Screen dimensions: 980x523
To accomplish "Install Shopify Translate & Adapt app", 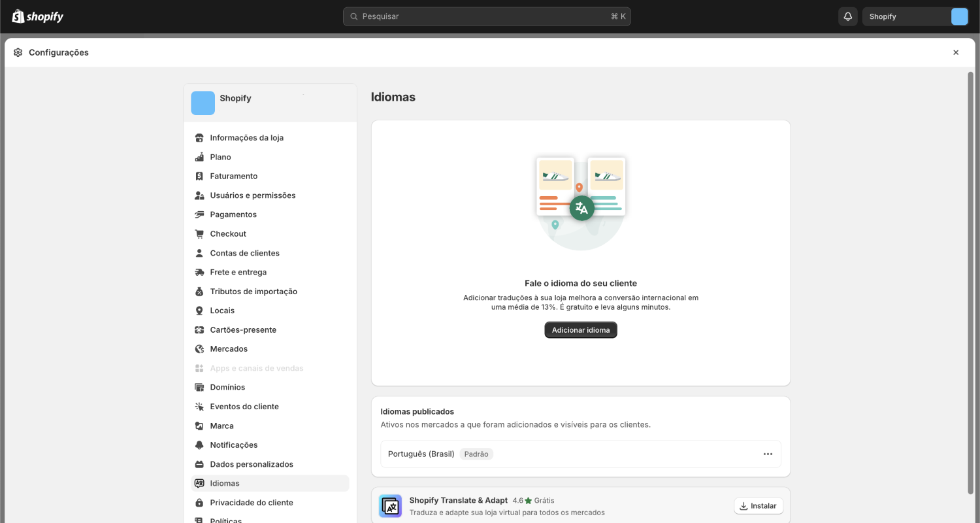I will [759, 506].
